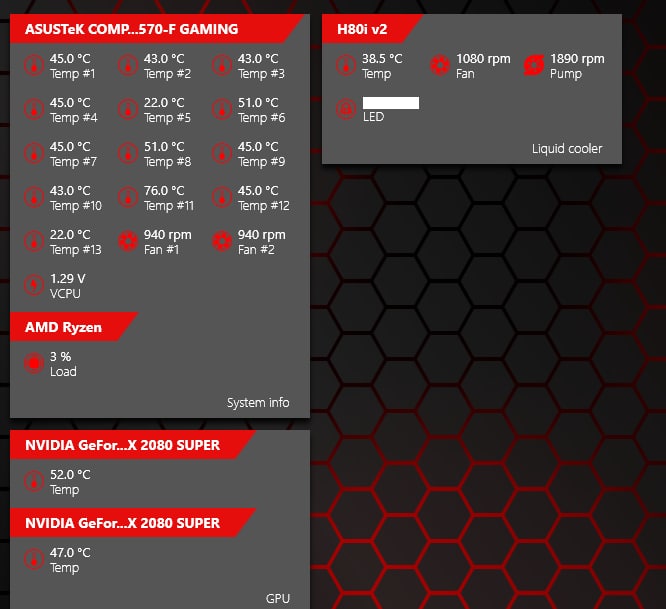This screenshot has width=666, height=609.
Task: Click the thermometer icon for Temp #4
Action: [34, 109]
